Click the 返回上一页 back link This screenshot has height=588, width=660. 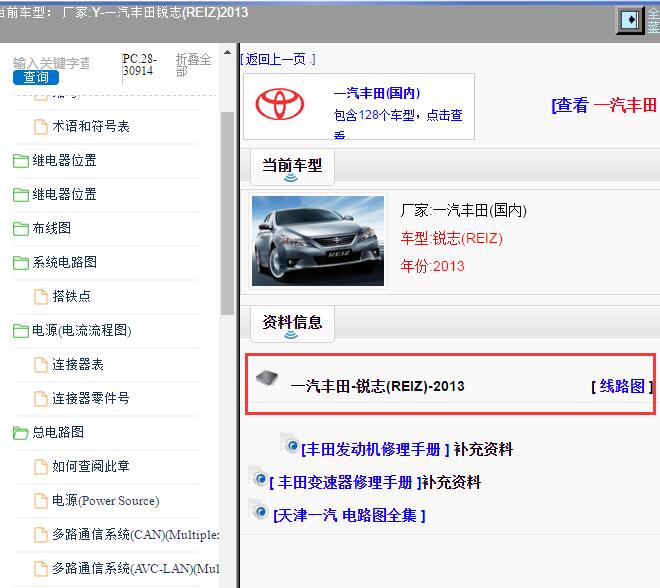point(278,59)
